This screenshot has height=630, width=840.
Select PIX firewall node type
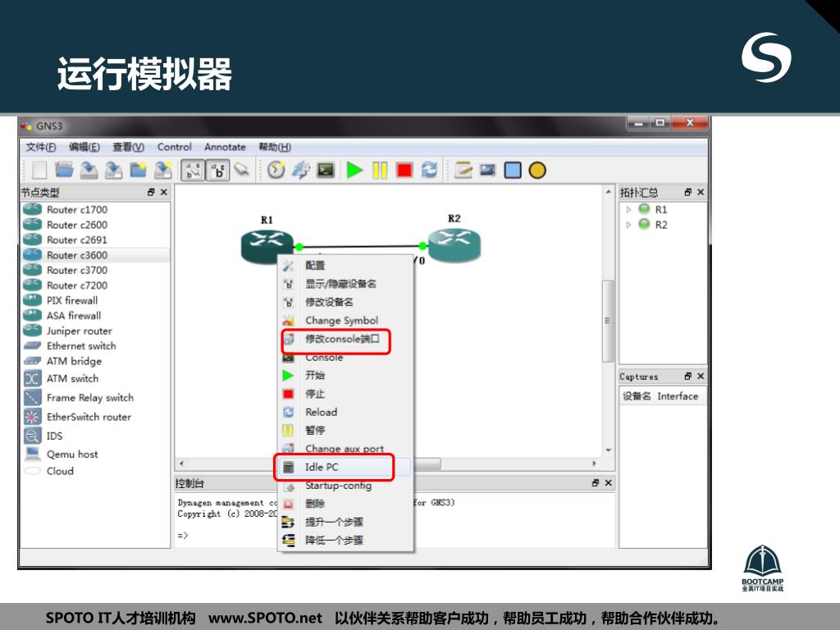pyautogui.click(x=95, y=300)
